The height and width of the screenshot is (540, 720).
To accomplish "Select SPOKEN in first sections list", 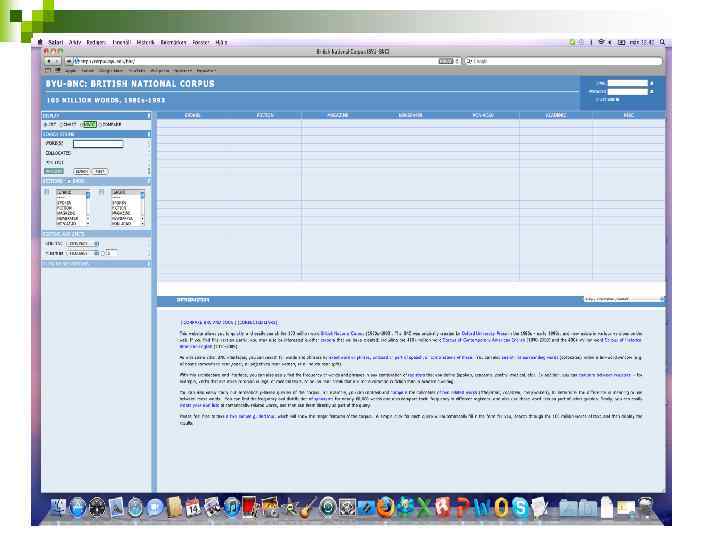I will (x=64, y=203).
